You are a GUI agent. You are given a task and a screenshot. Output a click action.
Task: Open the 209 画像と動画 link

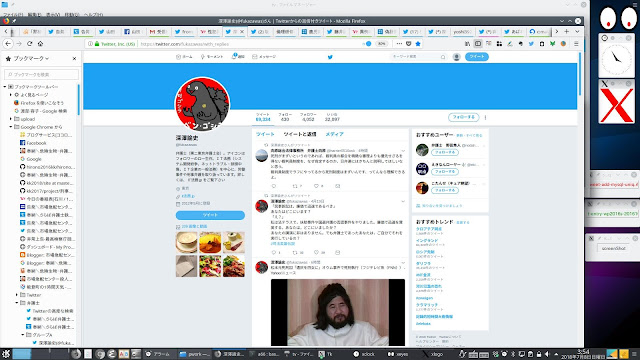tap(194, 227)
